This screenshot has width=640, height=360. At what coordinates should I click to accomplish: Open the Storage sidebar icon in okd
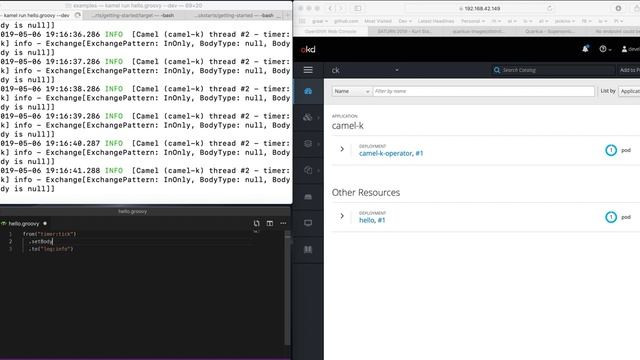pos(308,197)
